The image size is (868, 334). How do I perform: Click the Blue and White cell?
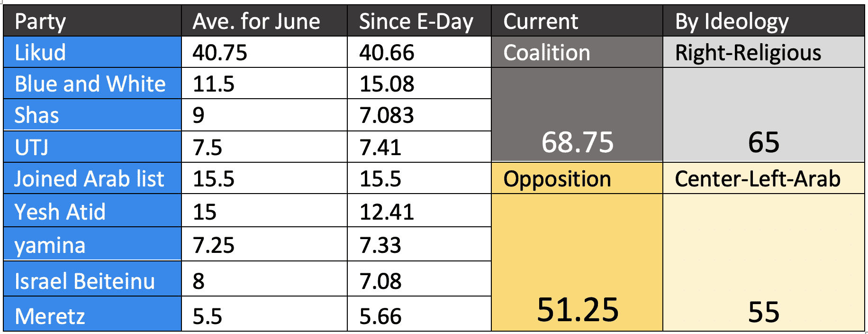tap(92, 83)
